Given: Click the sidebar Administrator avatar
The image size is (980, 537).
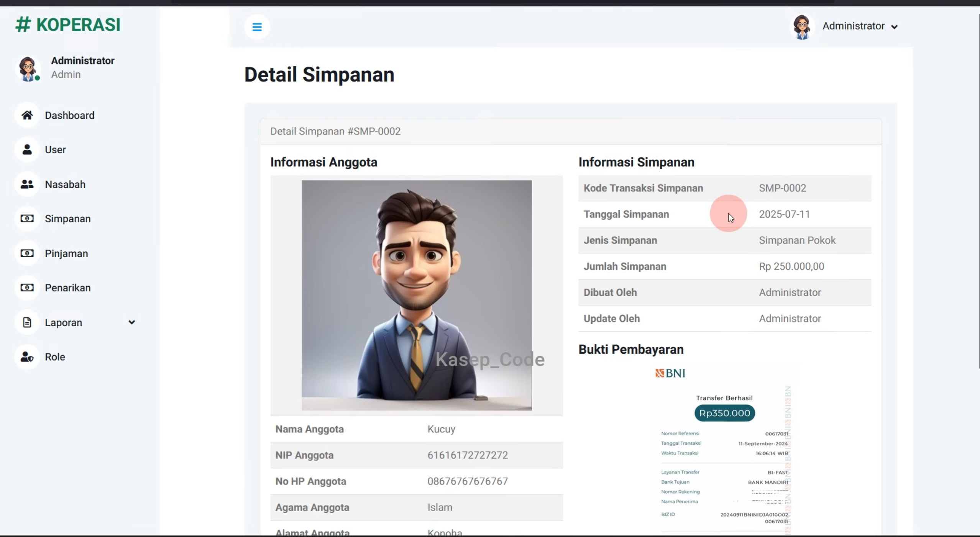Looking at the screenshot, I should click(x=28, y=69).
